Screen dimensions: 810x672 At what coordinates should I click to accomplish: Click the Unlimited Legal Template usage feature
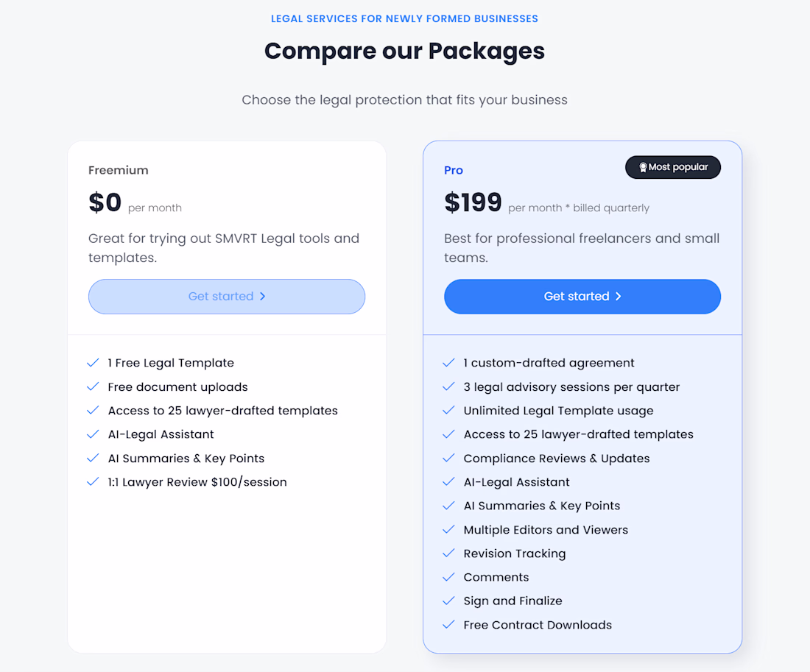558,411
